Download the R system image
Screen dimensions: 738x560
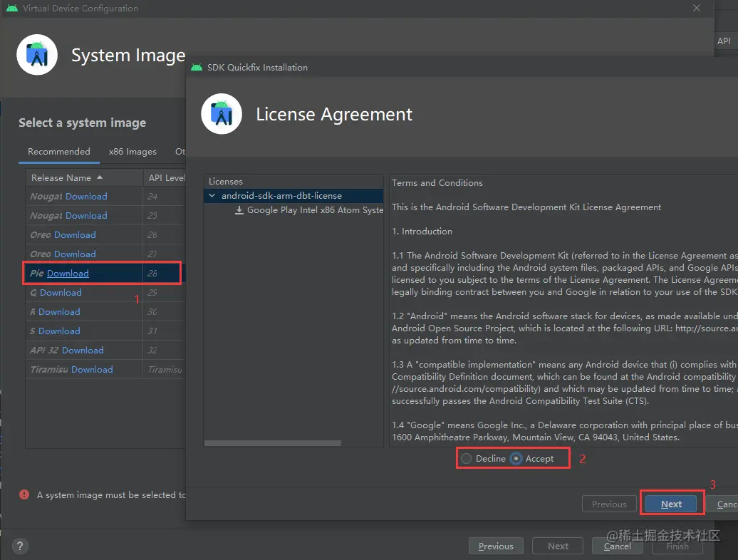pos(59,312)
